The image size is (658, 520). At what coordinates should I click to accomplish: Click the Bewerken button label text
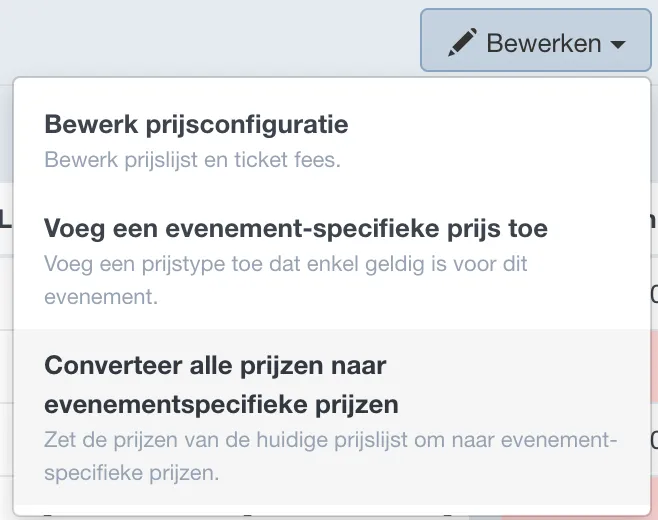click(544, 43)
